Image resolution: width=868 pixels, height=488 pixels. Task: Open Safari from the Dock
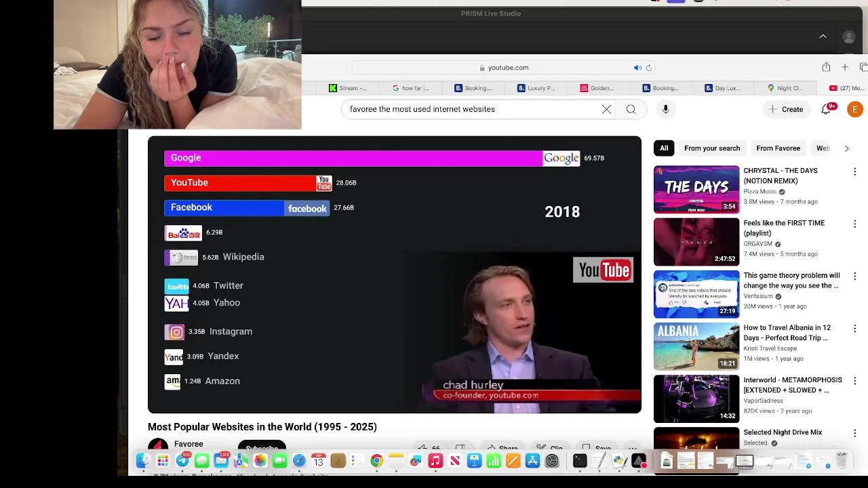299,462
